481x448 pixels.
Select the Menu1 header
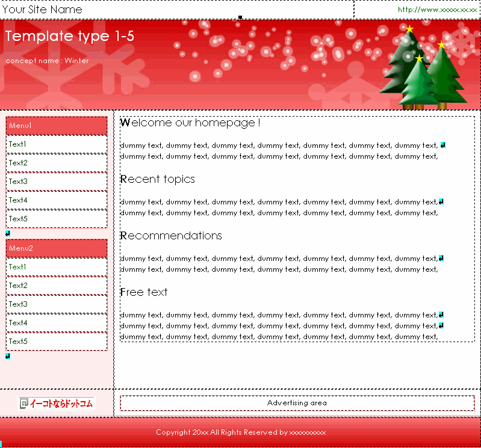pos(57,126)
